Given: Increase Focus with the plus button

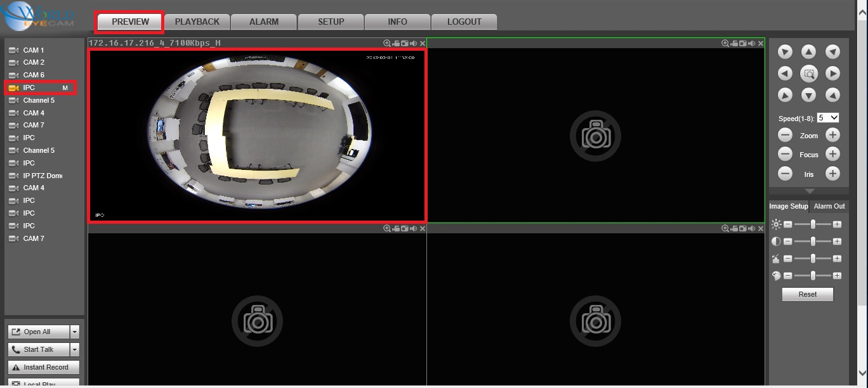Looking at the screenshot, I should click(832, 154).
